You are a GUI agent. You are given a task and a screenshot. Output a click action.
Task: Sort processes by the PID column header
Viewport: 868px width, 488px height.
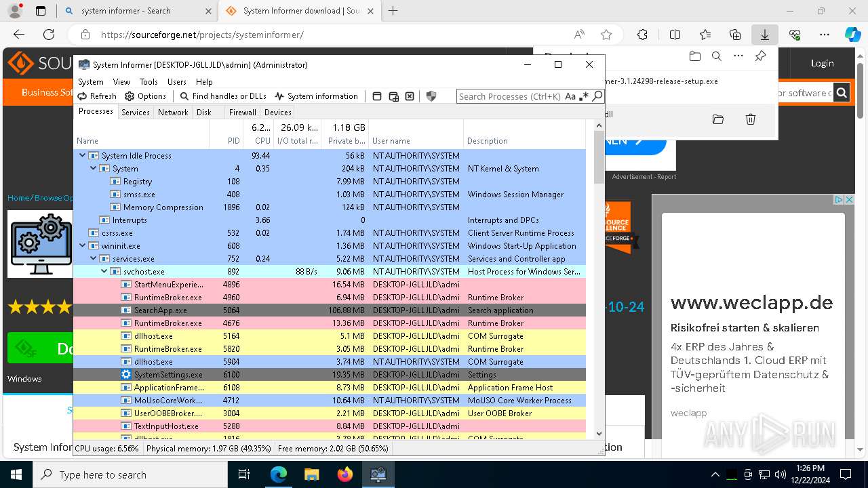tap(226, 134)
